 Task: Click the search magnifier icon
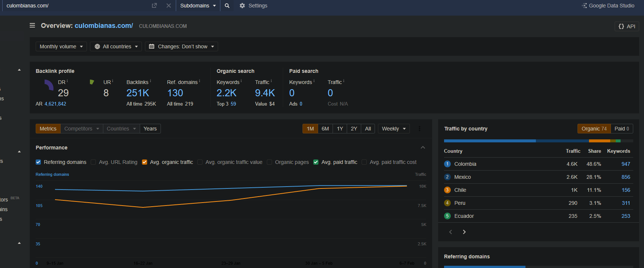[227, 6]
